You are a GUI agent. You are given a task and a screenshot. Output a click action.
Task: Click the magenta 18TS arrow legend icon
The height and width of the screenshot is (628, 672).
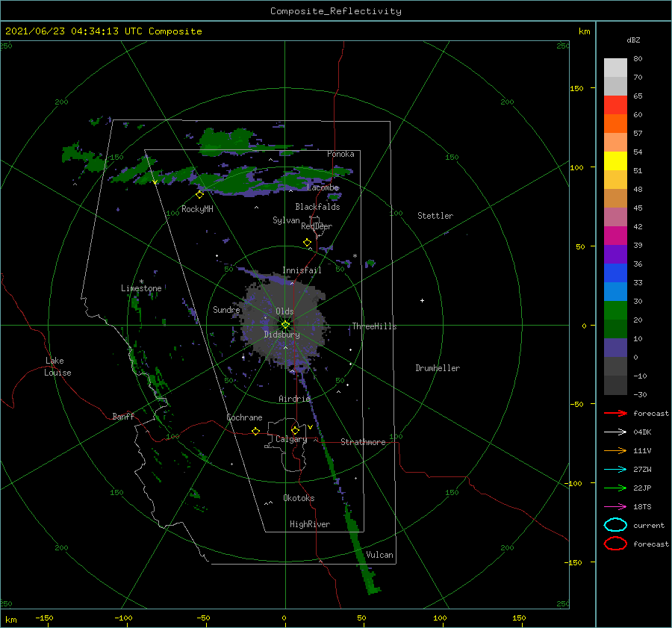click(x=615, y=507)
